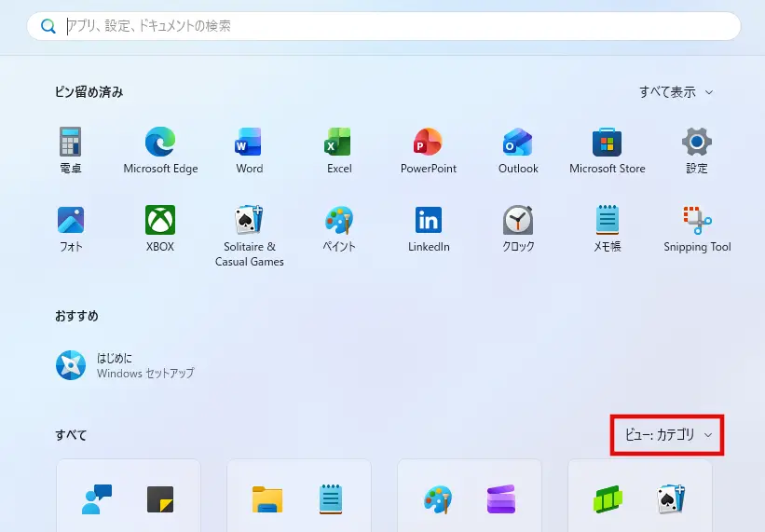Open File Explorer folder icon in category group
This screenshot has width=765, height=532.
pos(267,499)
